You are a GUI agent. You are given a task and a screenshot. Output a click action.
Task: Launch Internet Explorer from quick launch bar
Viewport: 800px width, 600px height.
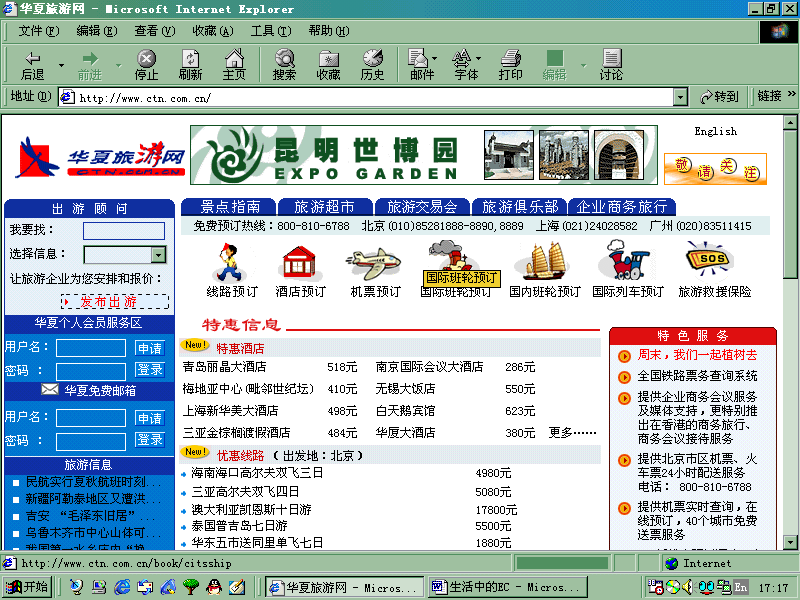click(122, 587)
